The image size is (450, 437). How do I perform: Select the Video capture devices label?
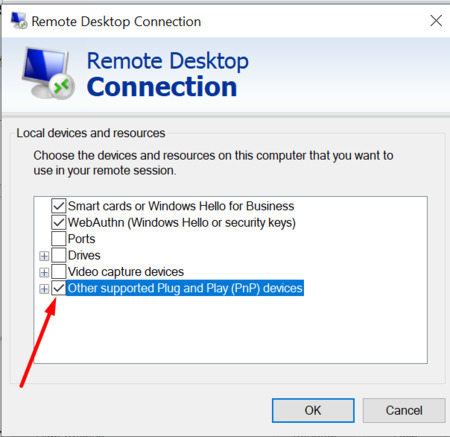(126, 272)
